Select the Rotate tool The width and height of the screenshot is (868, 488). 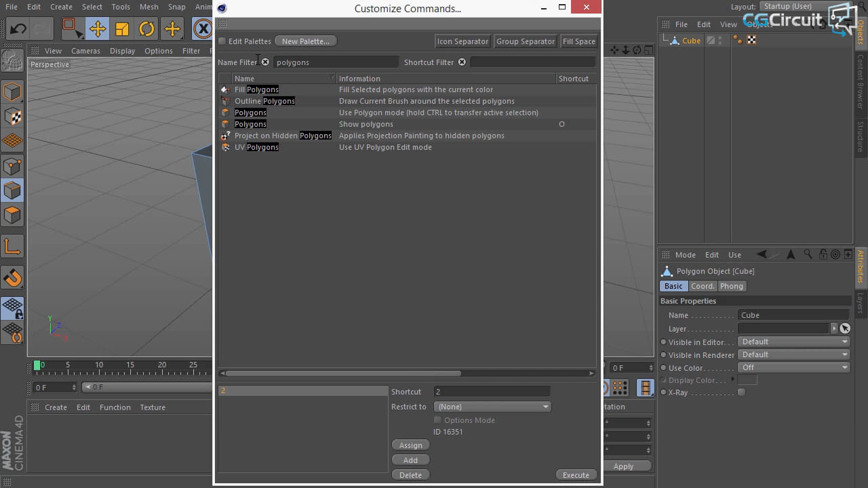pyautogui.click(x=146, y=28)
